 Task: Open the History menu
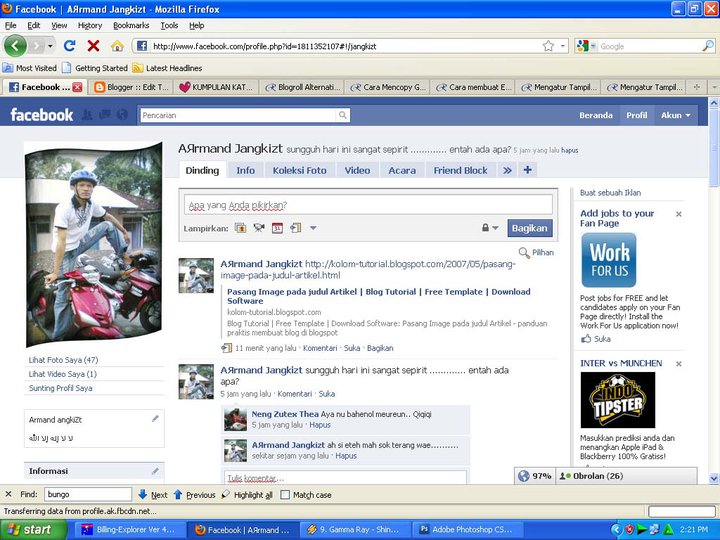click(x=90, y=26)
